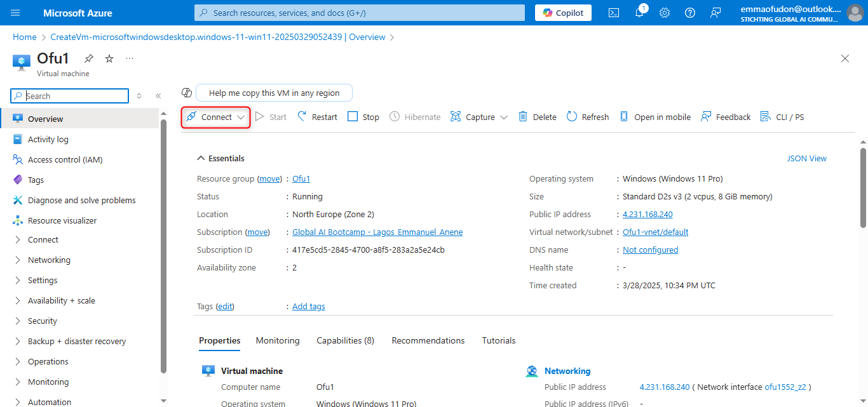Open the notifications bell
This screenshot has height=407, width=868.
click(641, 13)
